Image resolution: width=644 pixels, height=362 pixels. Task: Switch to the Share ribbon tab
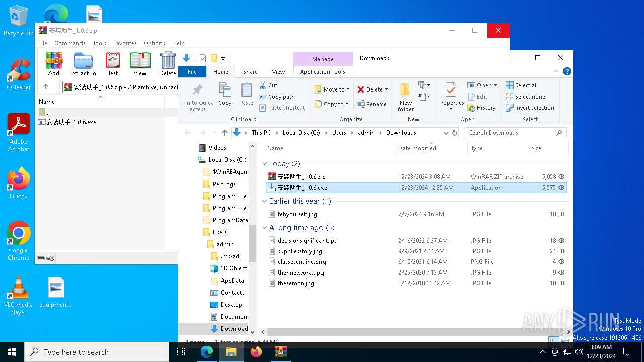(x=250, y=72)
